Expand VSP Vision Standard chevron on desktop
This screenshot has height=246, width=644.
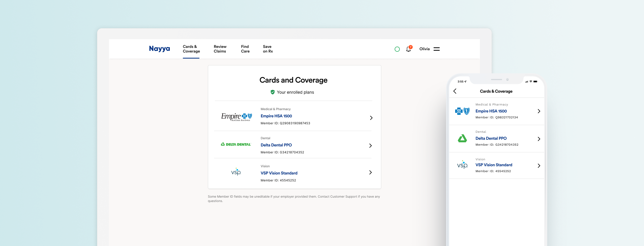(x=370, y=172)
